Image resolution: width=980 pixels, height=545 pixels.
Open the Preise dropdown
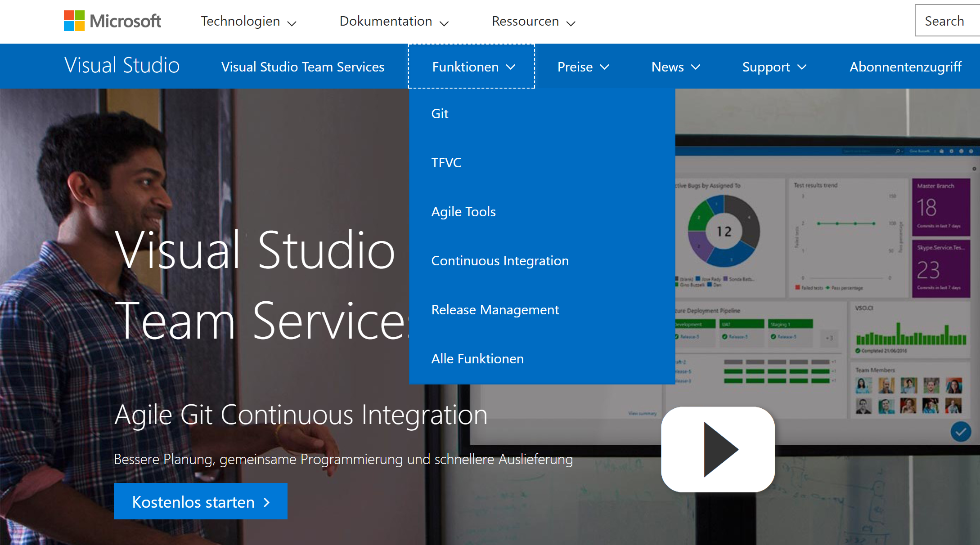(x=583, y=67)
